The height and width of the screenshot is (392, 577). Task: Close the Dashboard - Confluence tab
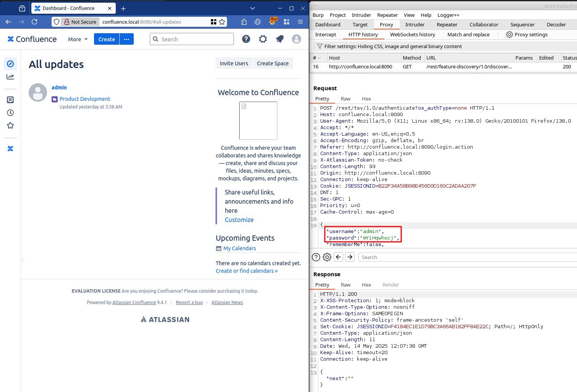pos(110,8)
